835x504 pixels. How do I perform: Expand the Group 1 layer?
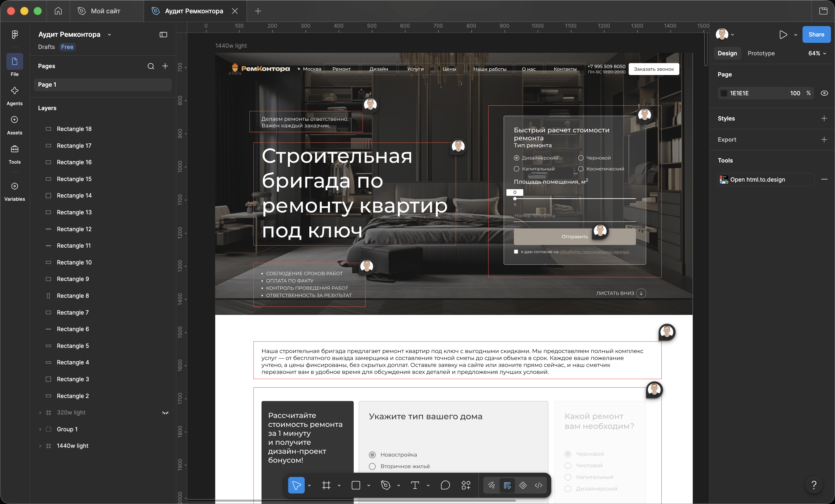click(40, 429)
